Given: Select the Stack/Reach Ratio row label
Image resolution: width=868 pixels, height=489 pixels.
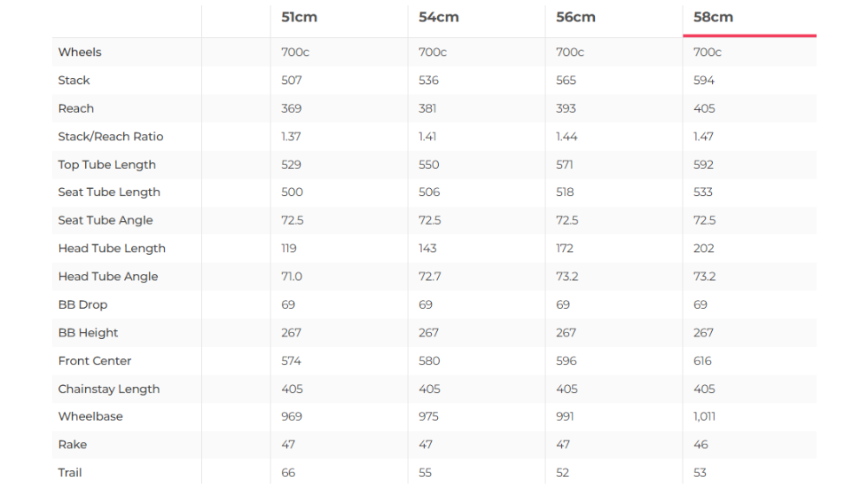Looking at the screenshot, I should [111, 137].
